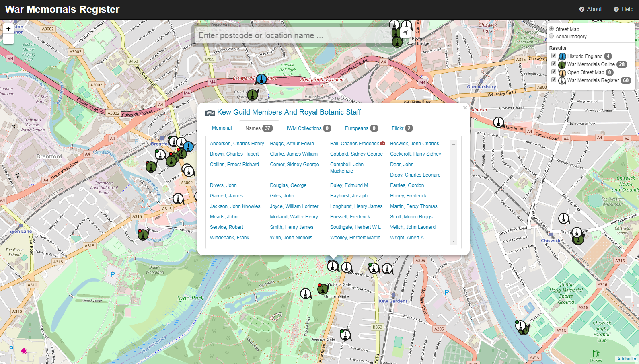Click the War Memorials Register title
639x364 pixels.
62,9
